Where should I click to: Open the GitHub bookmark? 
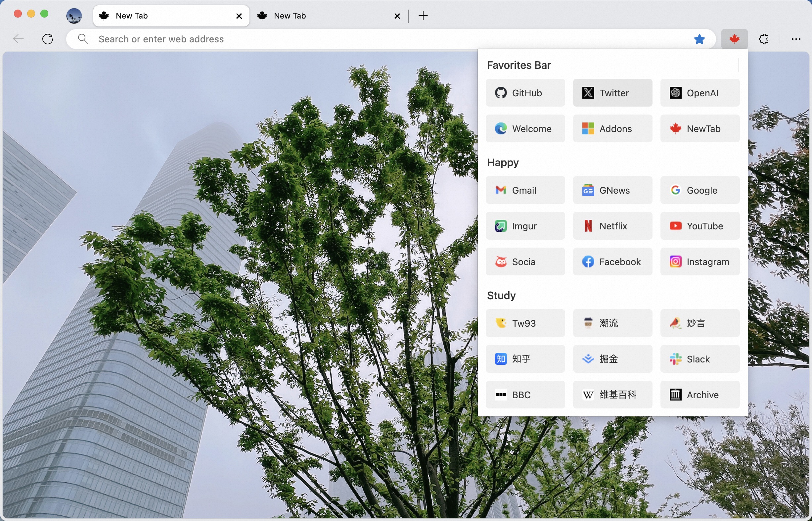point(525,93)
